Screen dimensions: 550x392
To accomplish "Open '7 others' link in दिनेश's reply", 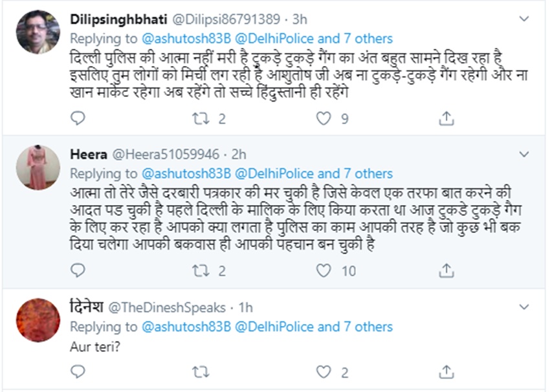I will (x=368, y=326).
